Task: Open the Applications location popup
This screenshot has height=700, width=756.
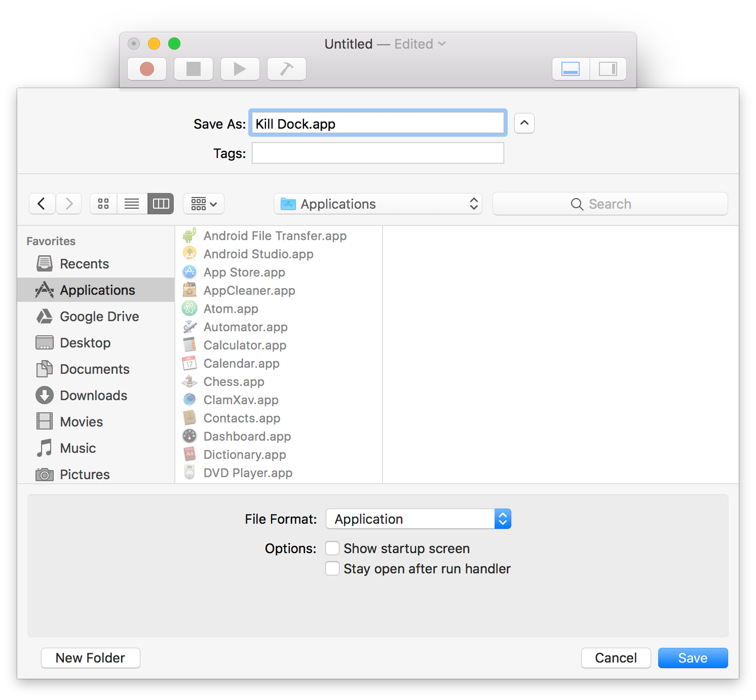Action: (378, 204)
